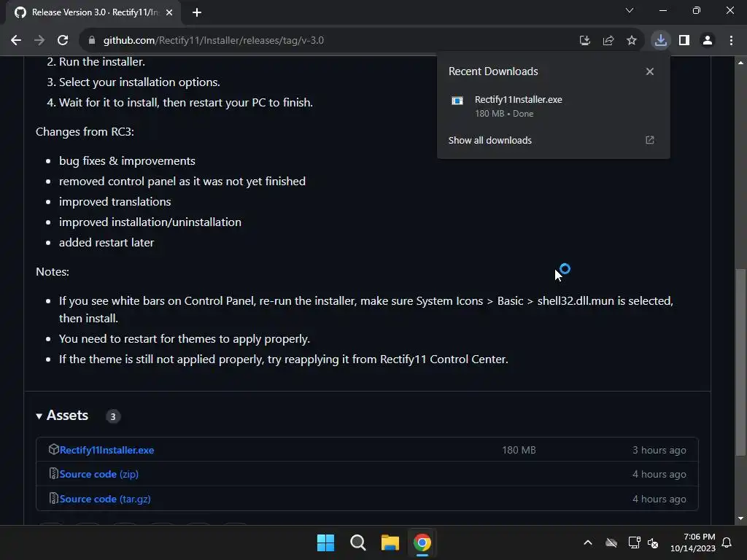Open the clock showing 7:06 PM
The height and width of the screenshot is (560, 747).
click(693, 542)
